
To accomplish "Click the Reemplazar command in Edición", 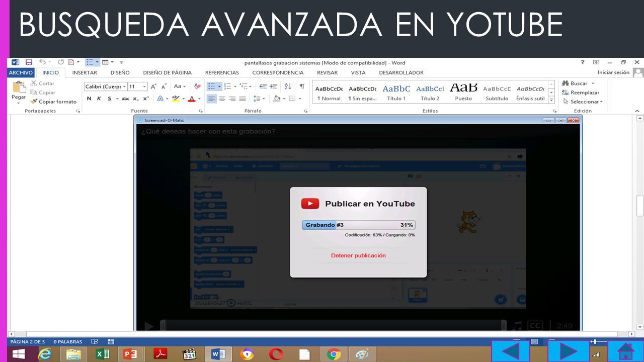I will 581,93.
